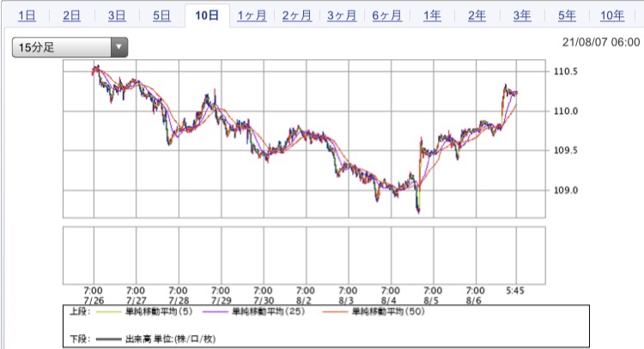The height and width of the screenshot is (349, 644).
Task: Click the 7:00 8/6 time axis label
Action: [x=475, y=296]
